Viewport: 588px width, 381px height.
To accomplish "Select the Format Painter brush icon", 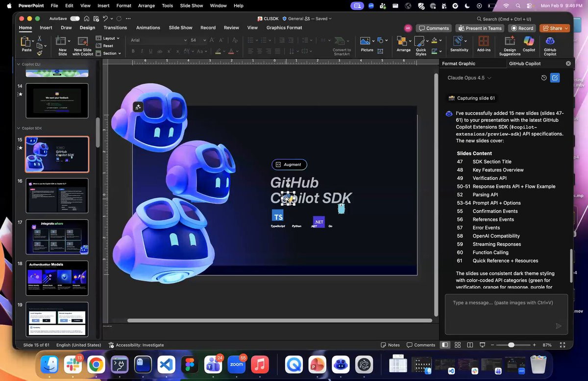I will tap(40, 53).
